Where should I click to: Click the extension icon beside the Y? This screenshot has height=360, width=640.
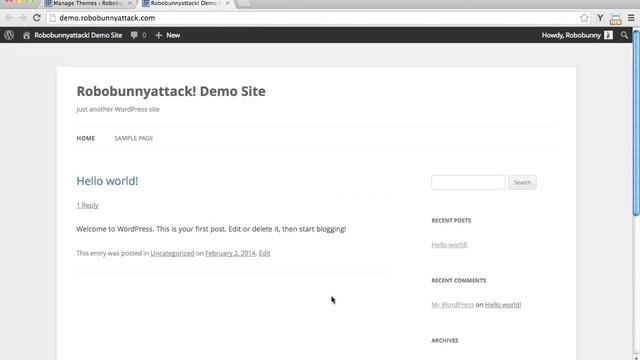tap(616, 18)
